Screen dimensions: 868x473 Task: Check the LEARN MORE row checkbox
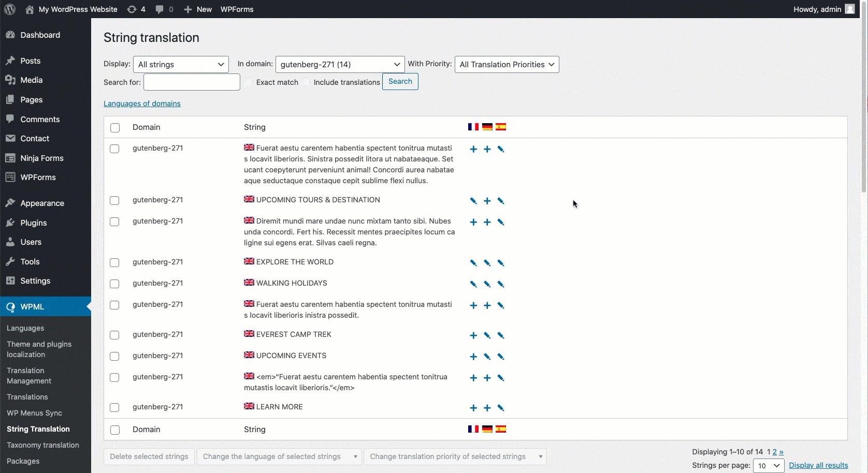(x=115, y=408)
